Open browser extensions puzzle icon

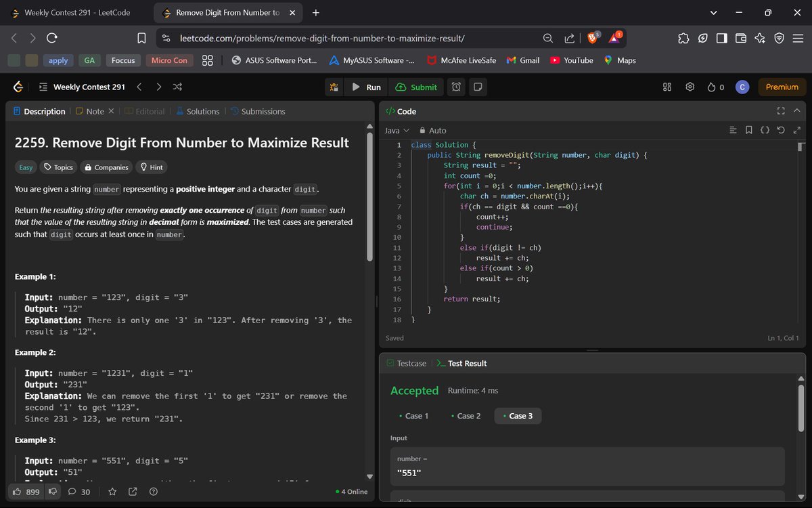[x=683, y=38]
